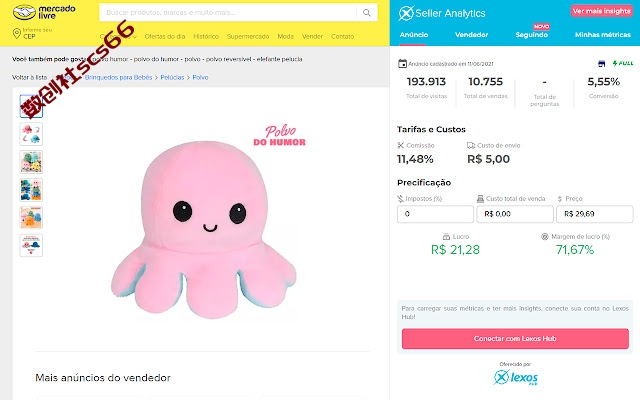The width and height of the screenshot is (640, 400).
Task: Click the Ofertas do dia menu item
Action: (x=164, y=36)
